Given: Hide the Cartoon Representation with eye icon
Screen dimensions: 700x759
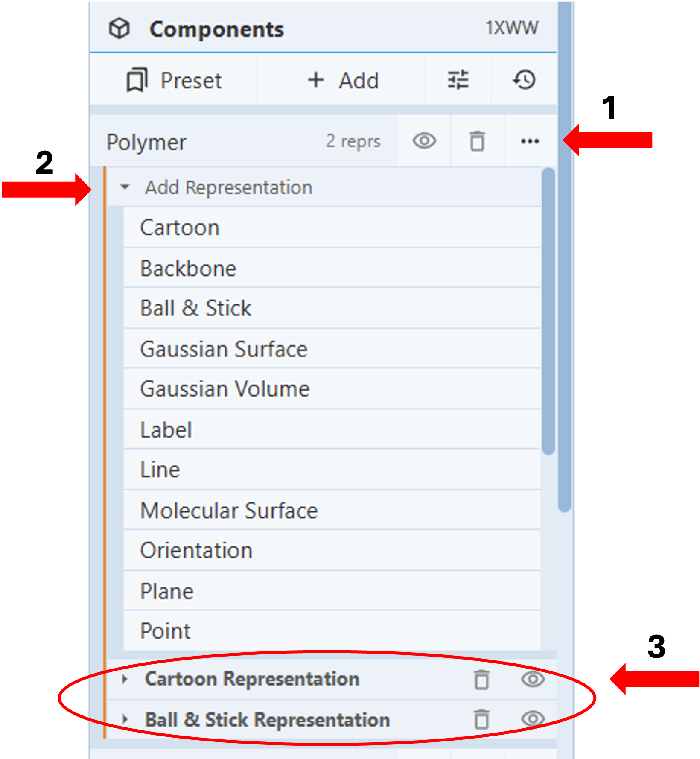Looking at the screenshot, I should pos(533,679).
